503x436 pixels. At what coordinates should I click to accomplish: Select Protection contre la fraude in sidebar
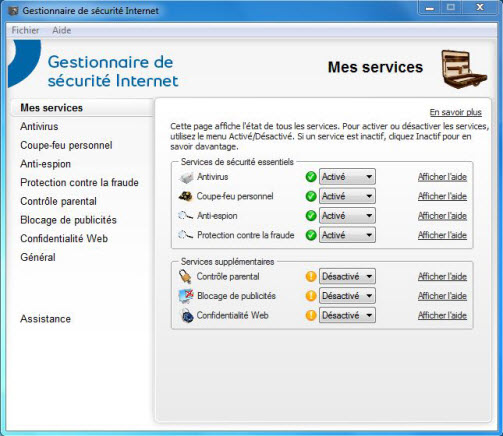click(79, 182)
